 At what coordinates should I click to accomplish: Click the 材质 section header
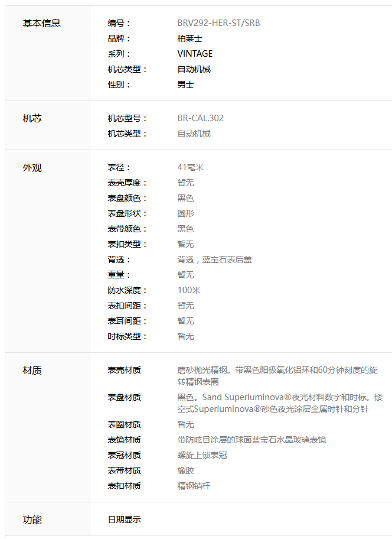point(32,370)
